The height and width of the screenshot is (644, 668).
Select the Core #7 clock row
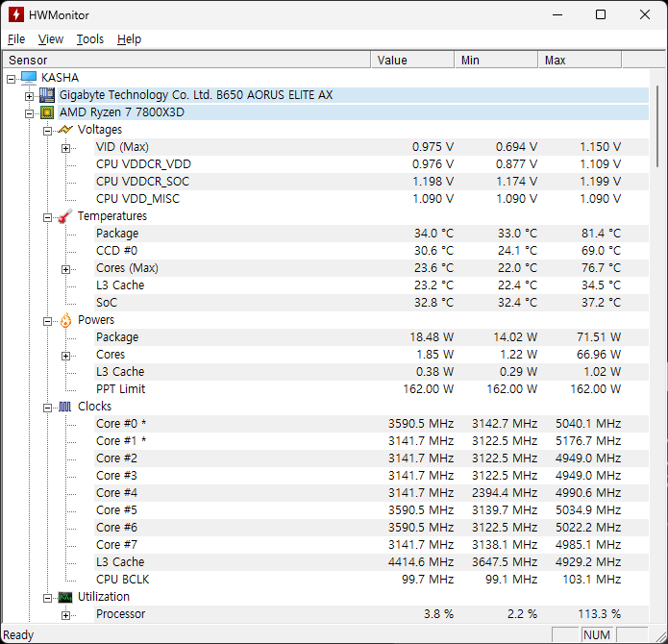click(371, 545)
